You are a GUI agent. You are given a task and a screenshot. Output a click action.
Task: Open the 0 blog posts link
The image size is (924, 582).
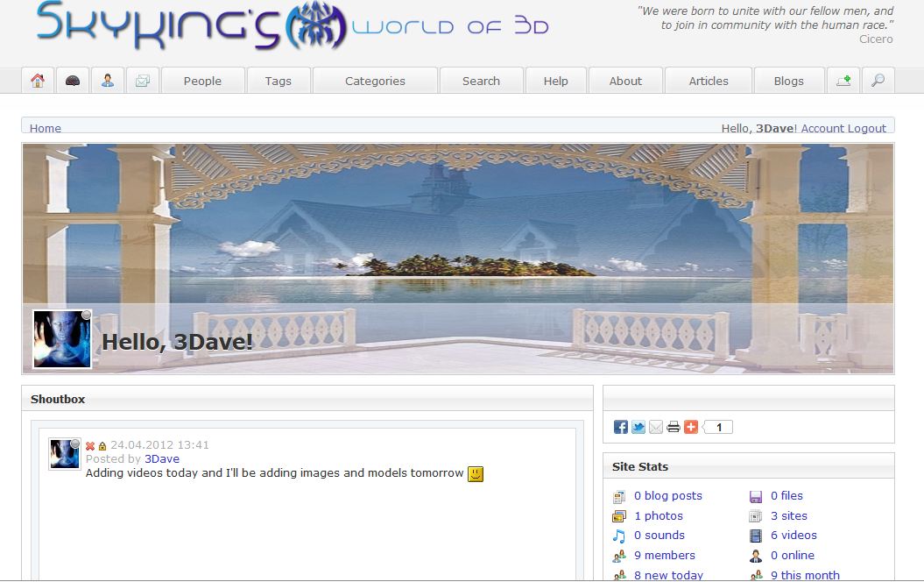668,496
